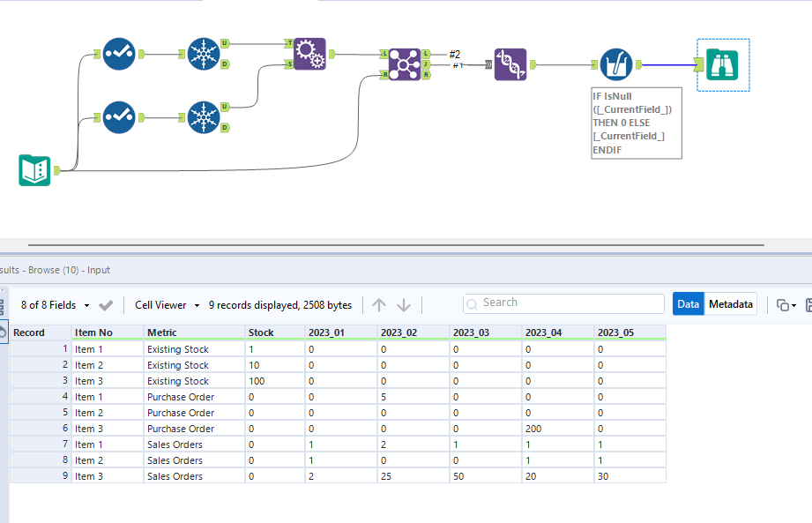This screenshot has height=523, width=812.
Task: Click the copy results icon near bottom right
Action: [x=784, y=303]
